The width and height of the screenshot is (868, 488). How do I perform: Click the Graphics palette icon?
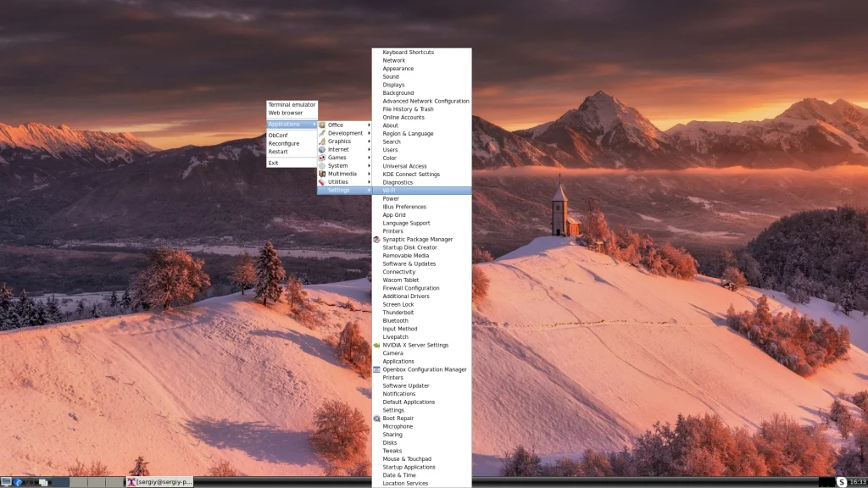point(324,141)
